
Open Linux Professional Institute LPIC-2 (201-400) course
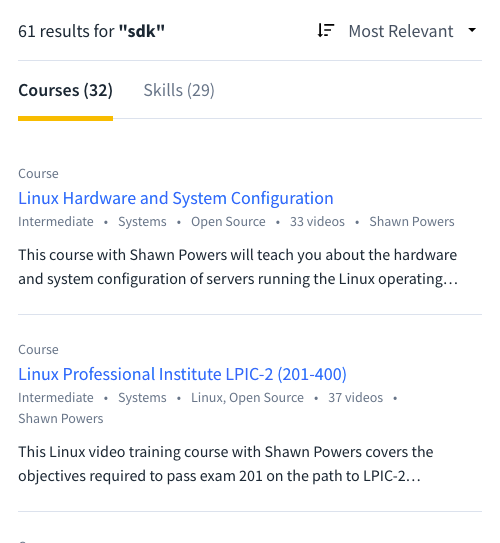182,374
